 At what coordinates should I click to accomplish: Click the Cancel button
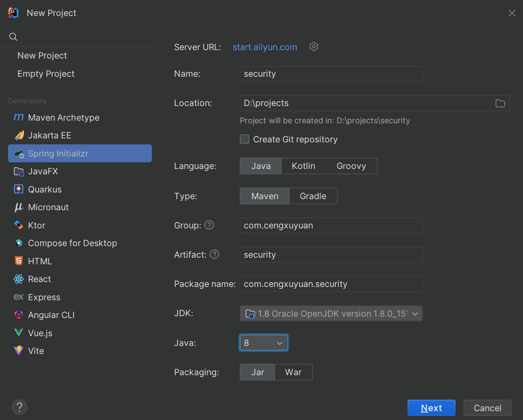tap(487, 408)
